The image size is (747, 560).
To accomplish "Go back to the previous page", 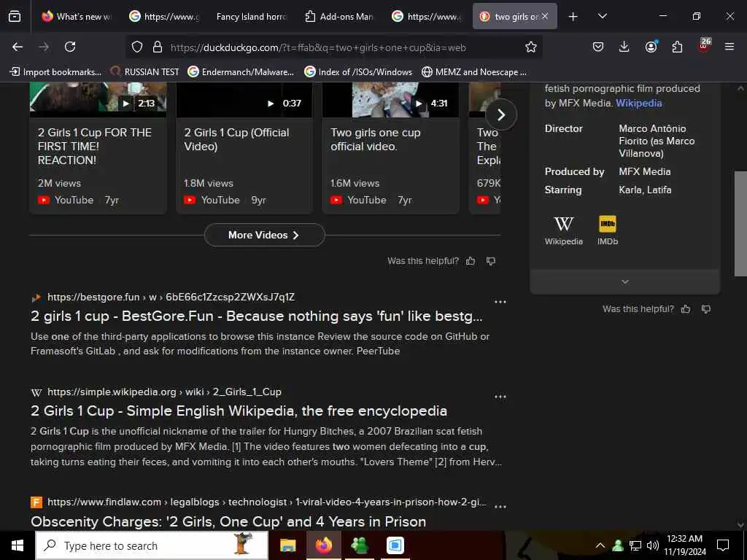I will click(18, 47).
